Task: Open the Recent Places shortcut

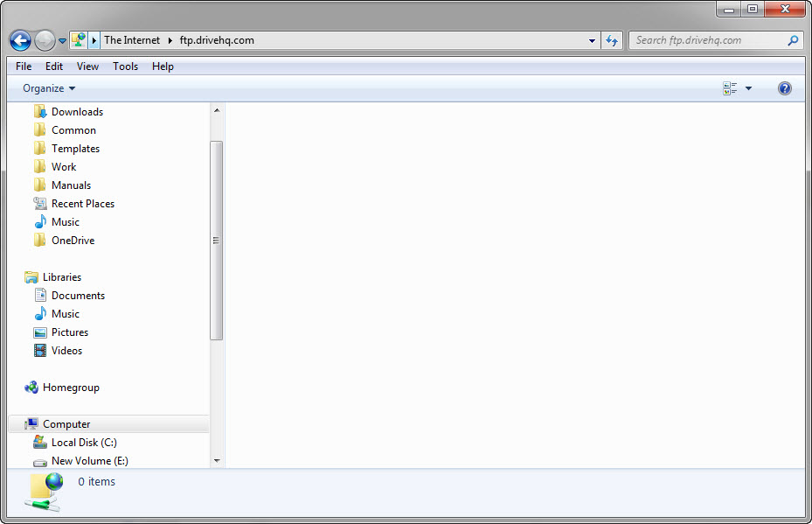Action: [x=82, y=204]
